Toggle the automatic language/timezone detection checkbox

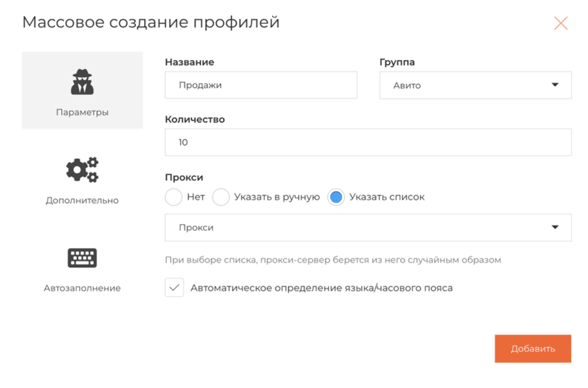tap(174, 288)
